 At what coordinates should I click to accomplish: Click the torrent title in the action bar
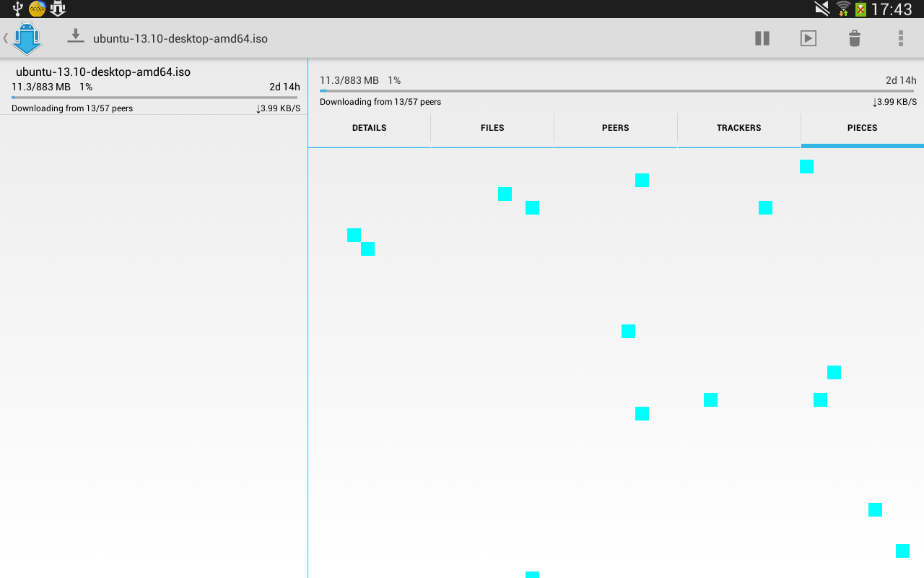pyautogui.click(x=180, y=38)
